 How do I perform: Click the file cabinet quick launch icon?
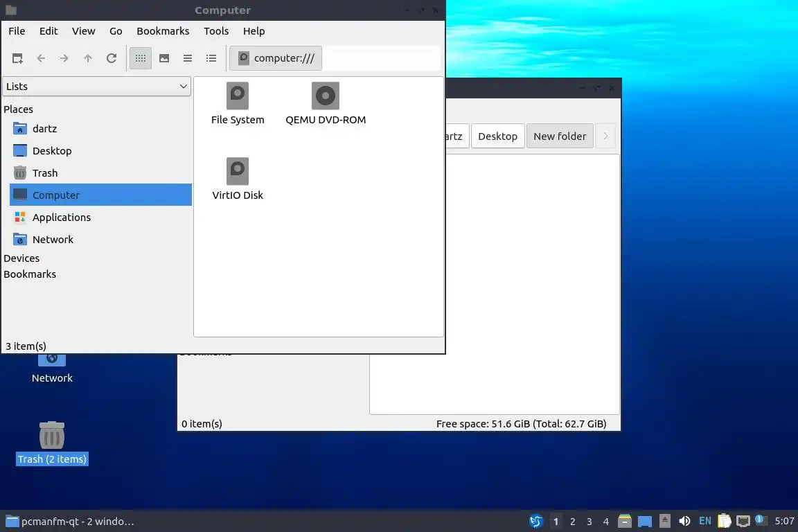(x=624, y=522)
